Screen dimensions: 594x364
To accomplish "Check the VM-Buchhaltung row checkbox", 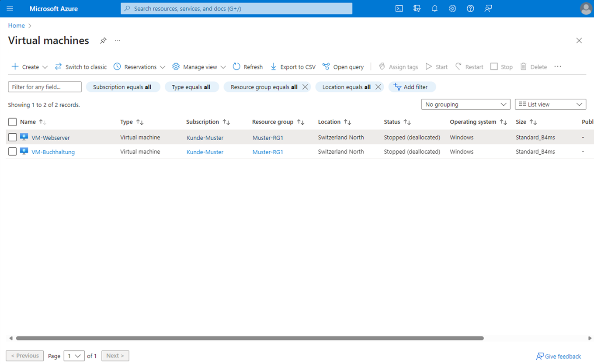I will coord(12,152).
